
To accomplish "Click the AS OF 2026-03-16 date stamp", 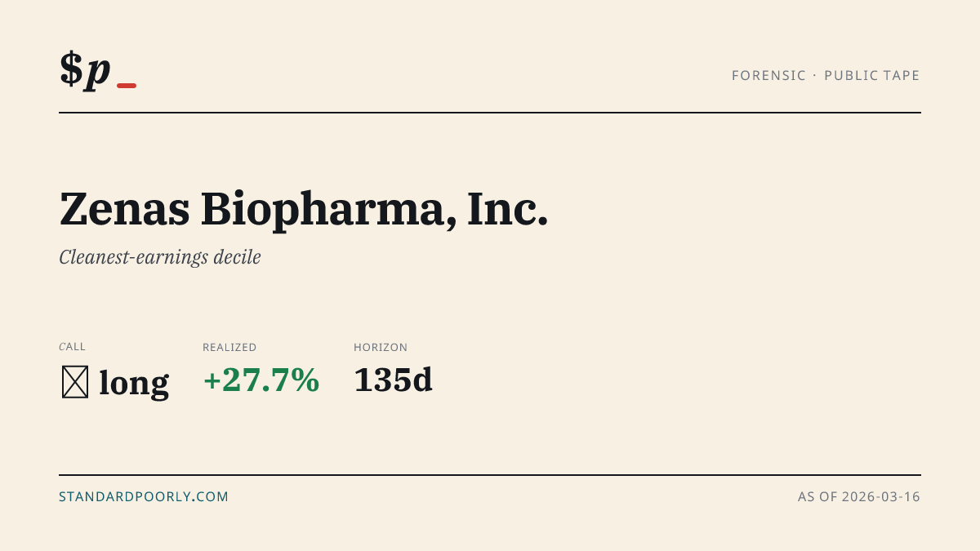I will (859, 496).
